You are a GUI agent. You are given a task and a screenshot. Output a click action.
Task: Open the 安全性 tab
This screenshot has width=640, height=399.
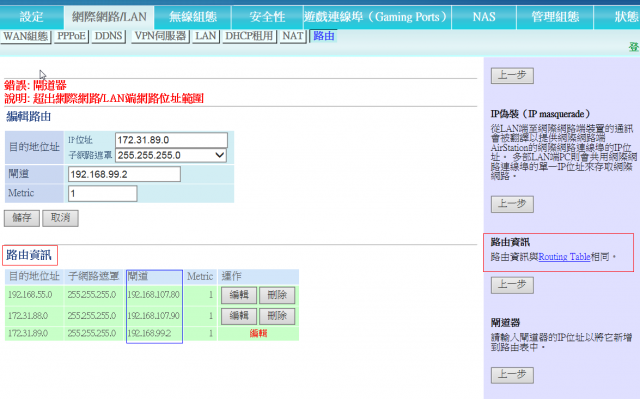pos(267,17)
